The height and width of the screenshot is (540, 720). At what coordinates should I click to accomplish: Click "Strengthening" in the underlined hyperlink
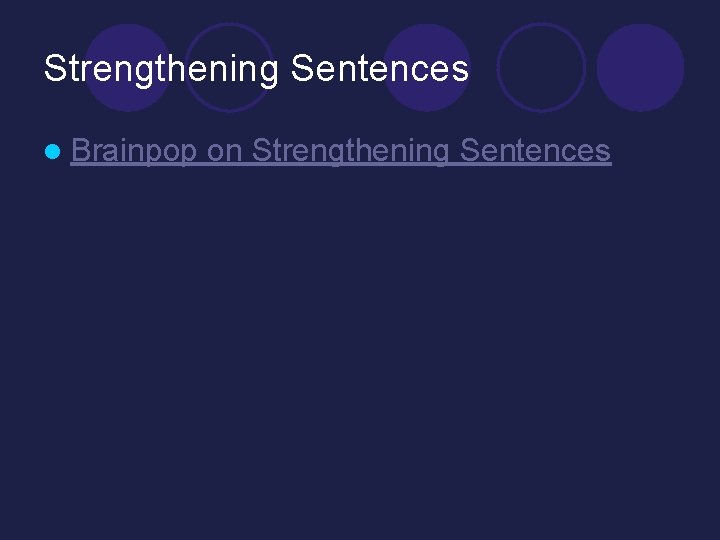(x=351, y=151)
